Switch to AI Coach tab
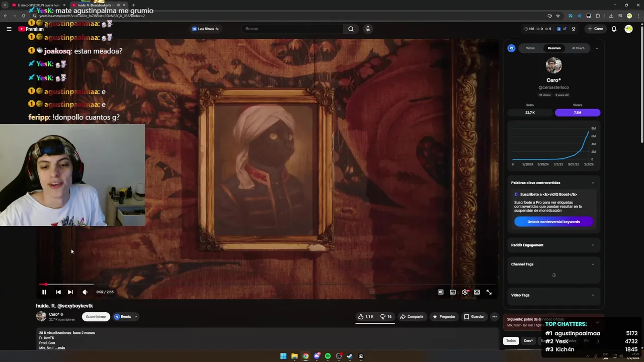This screenshot has height=362, width=644. click(x=578, y=48)
